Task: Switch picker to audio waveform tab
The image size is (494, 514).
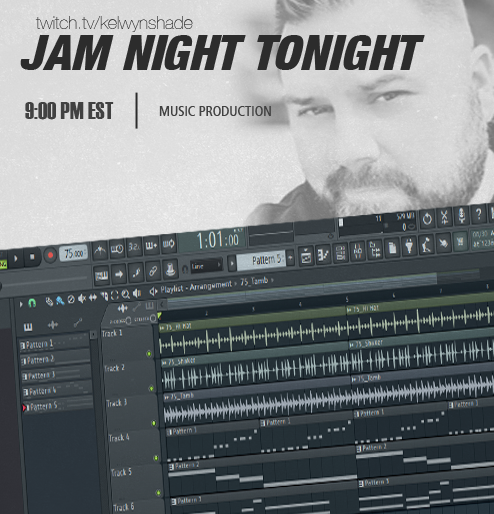Action: point(53,325)
